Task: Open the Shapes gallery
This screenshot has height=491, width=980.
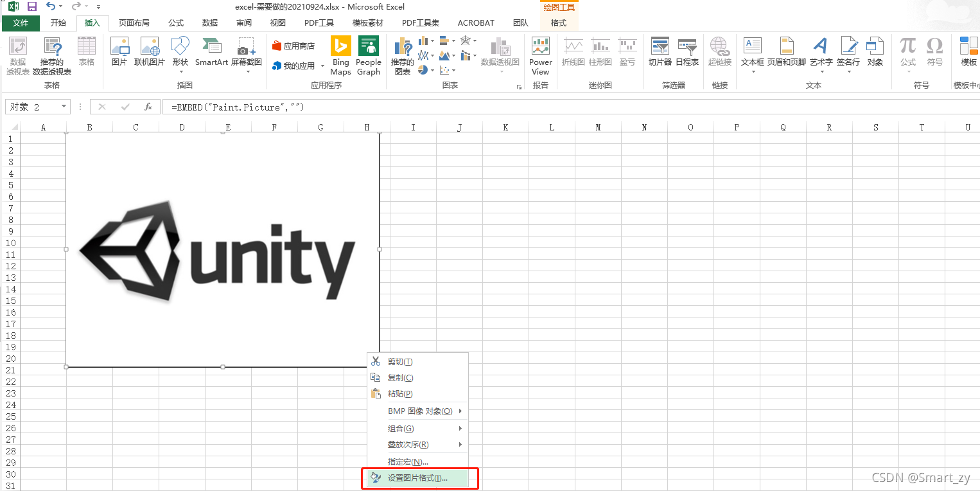Action: coord(180,55)
